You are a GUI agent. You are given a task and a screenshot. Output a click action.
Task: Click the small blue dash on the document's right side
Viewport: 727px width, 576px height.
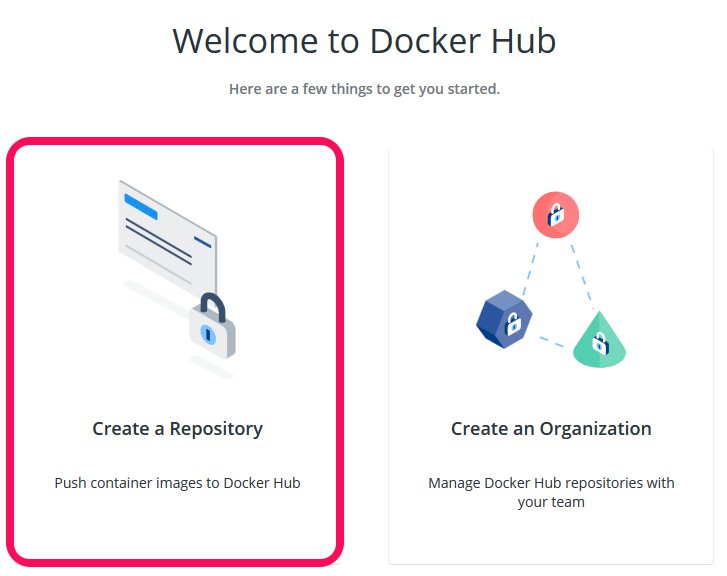tap(203, 241)
